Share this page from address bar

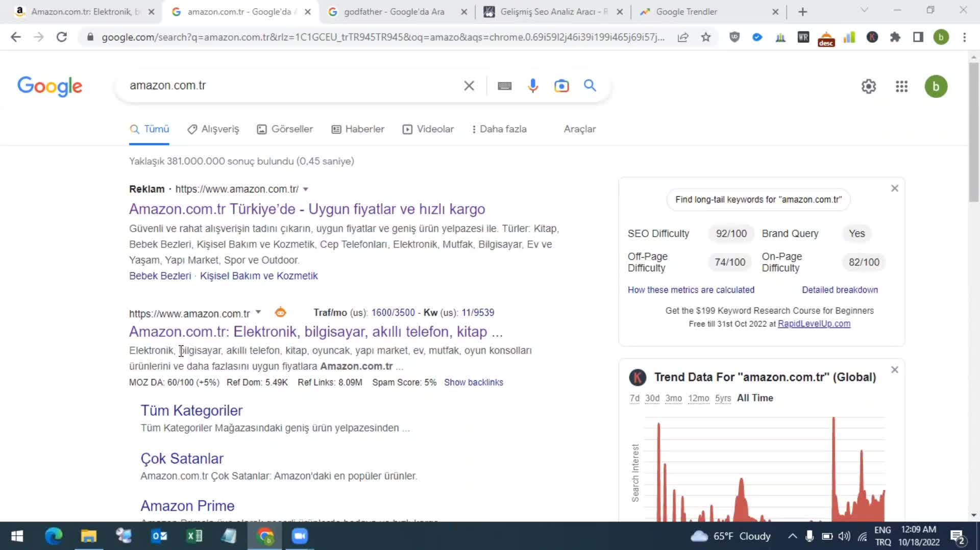pyautogui.click(x=683, y=37)
